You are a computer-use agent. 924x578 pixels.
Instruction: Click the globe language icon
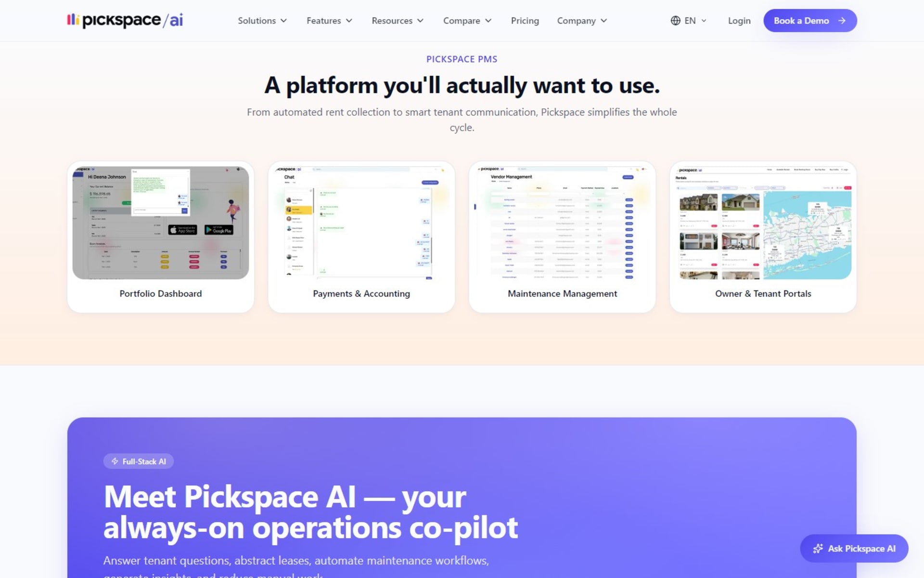click(x=676, y=21)
